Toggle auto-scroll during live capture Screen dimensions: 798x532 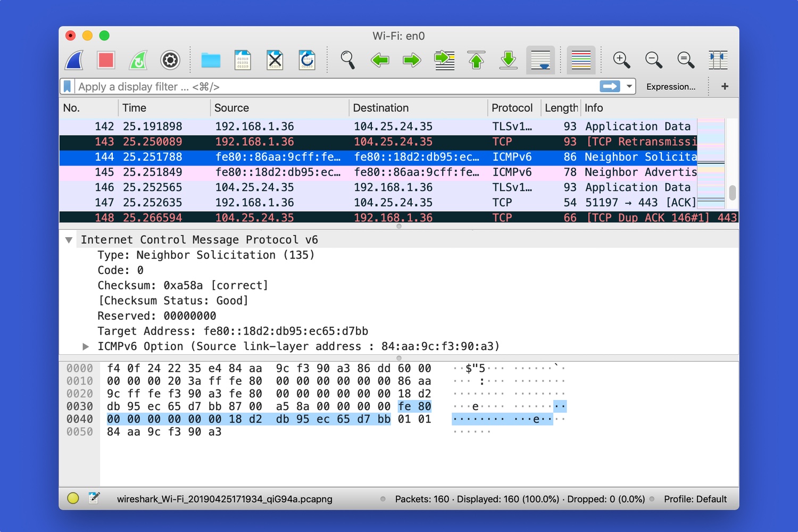541,60
